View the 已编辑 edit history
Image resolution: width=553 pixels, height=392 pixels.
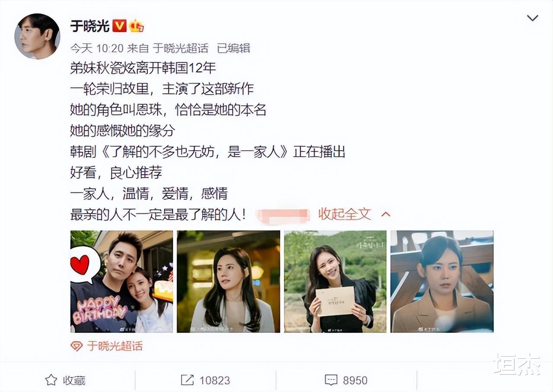coord(233,48)
